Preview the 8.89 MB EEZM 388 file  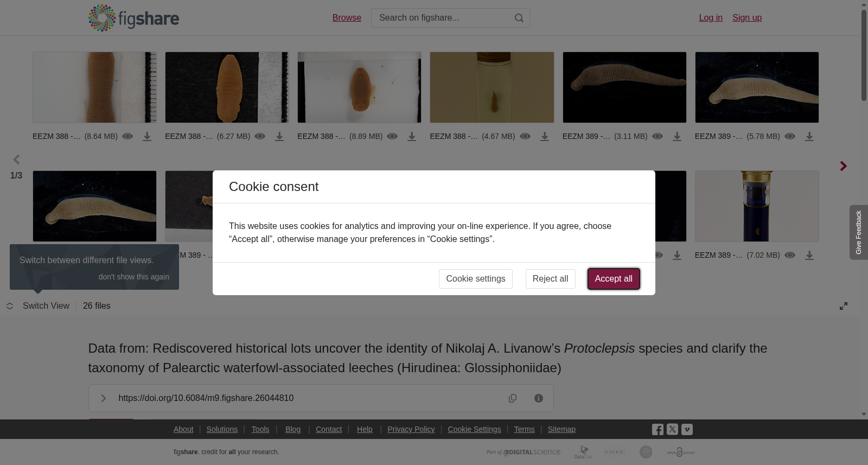392,136
